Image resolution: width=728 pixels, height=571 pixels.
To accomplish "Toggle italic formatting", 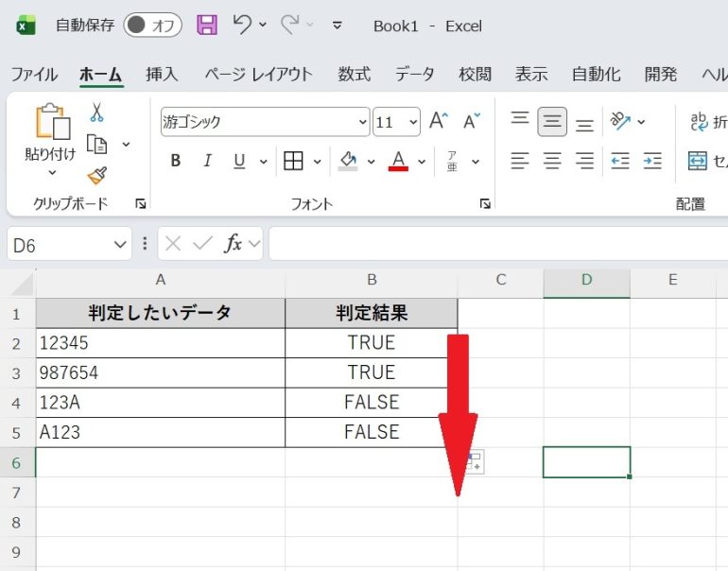I will (x=207, y=161).
